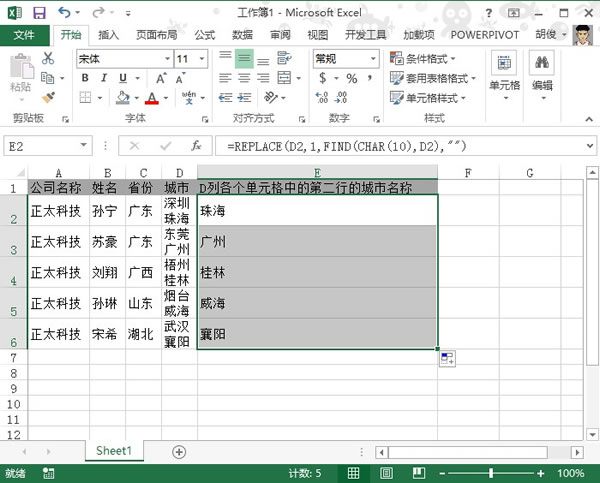Image resolution: width=600 pixels, height=483 pixels.
Task: Toggle Italic formatting
Action: (104, 78)
